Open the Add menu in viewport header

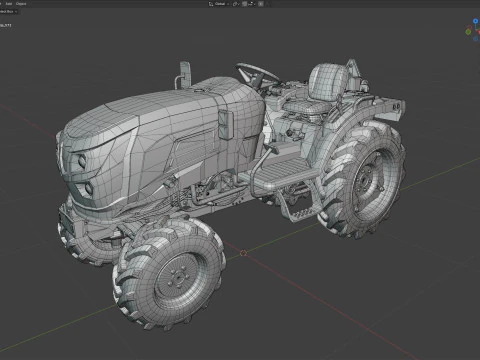9,4
